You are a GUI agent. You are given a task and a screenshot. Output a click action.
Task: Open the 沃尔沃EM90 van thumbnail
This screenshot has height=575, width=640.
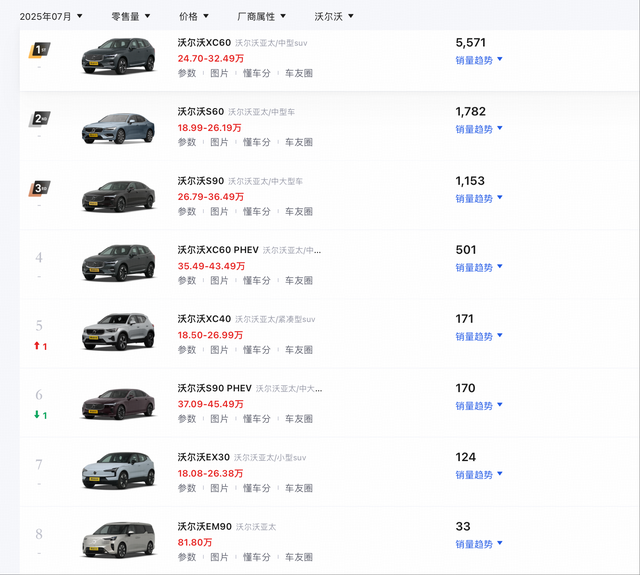(118, 539)
